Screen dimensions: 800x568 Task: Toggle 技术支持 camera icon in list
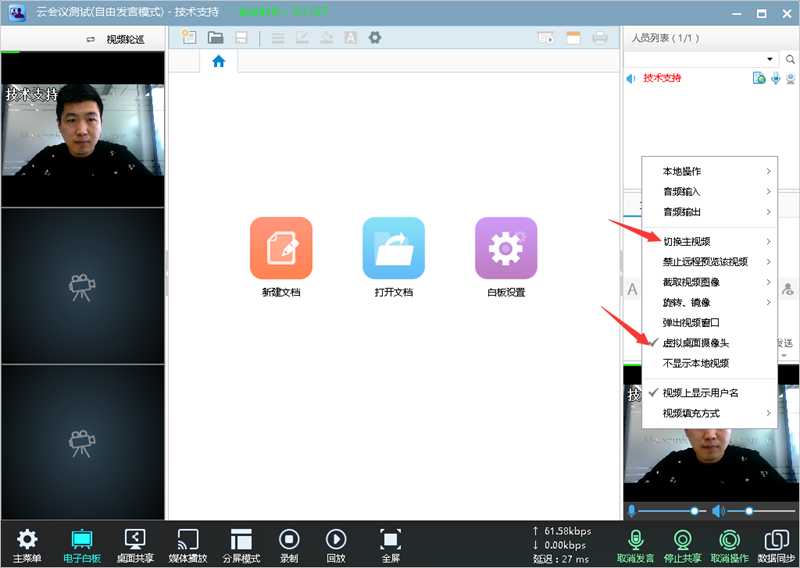pos(791,78)
